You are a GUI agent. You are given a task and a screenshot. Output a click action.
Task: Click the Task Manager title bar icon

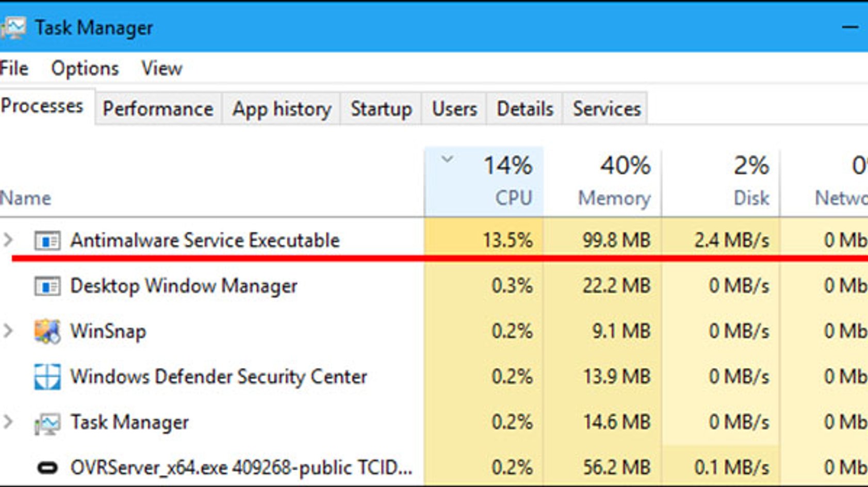coord(13,28)
